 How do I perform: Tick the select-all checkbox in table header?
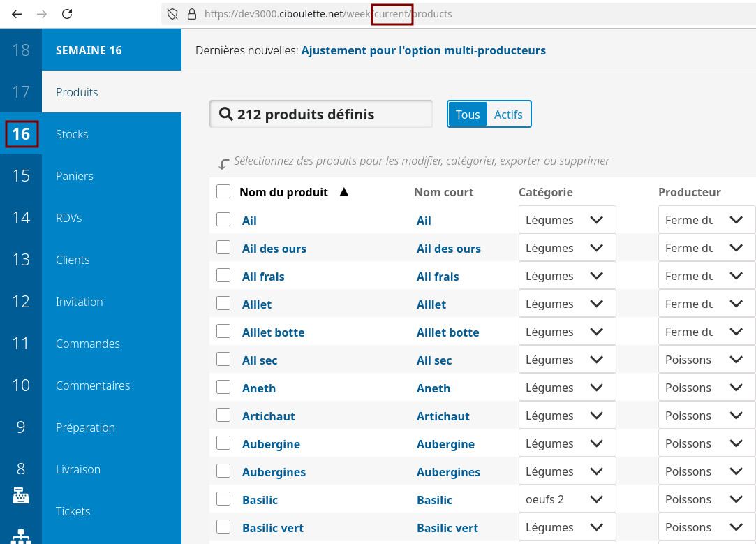tap(223, 192)
